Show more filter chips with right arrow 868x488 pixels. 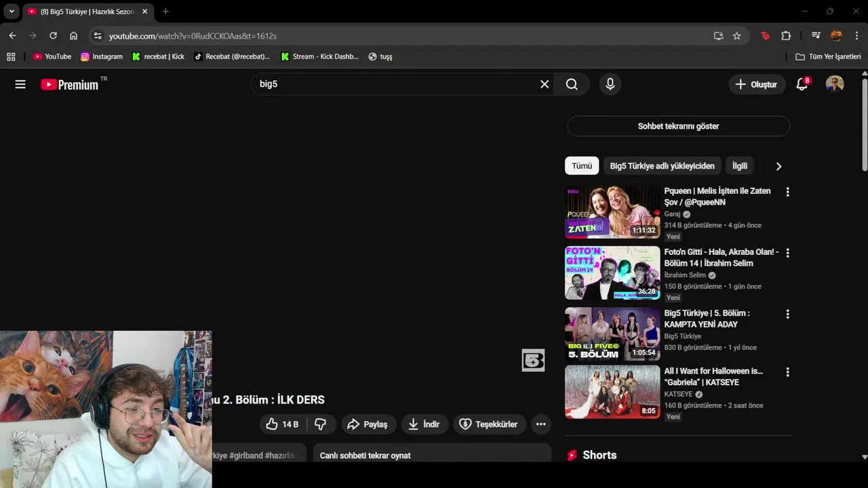pyautogui.click(x=778, y=166)
